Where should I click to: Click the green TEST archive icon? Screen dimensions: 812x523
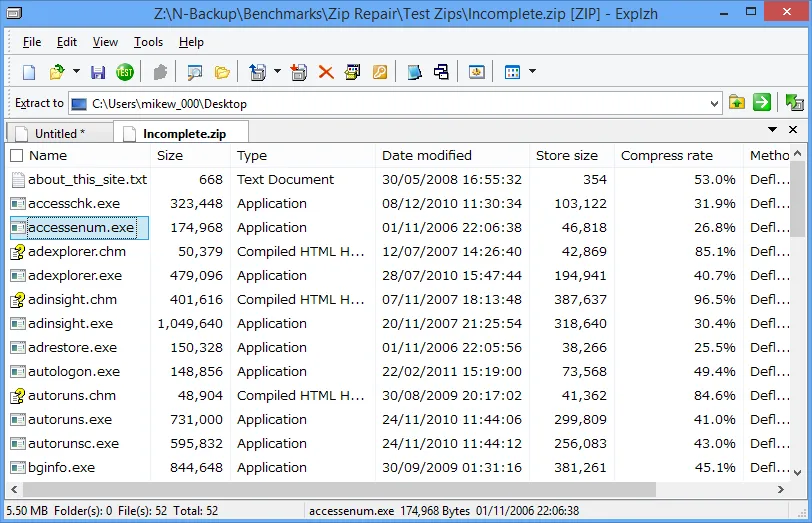pyautogui.click(x=124, y=72)
